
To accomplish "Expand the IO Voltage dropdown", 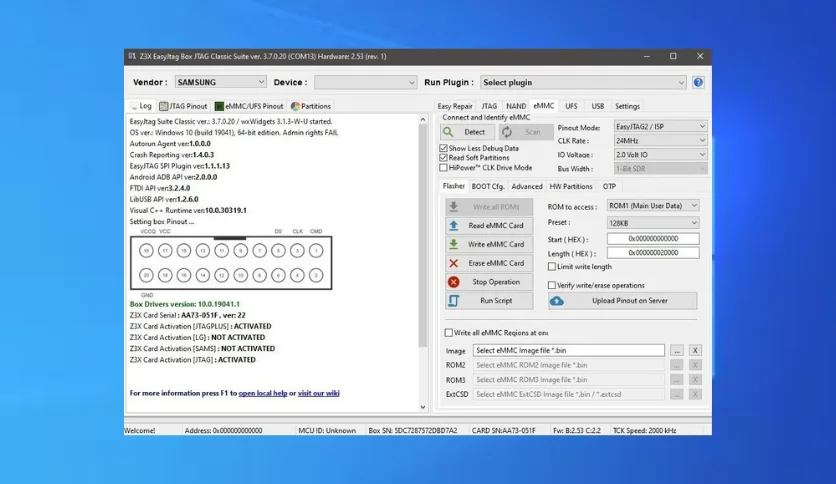I will tap(660, 155).
